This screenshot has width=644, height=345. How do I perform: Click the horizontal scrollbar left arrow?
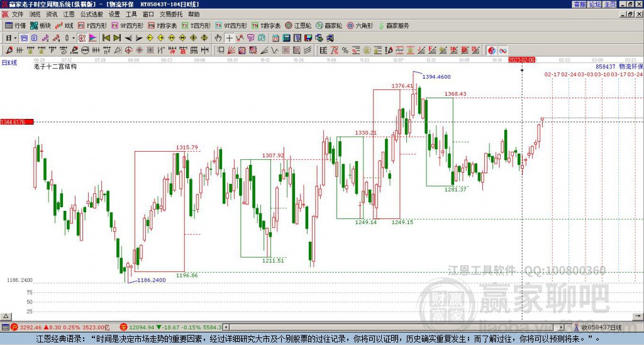225,327
